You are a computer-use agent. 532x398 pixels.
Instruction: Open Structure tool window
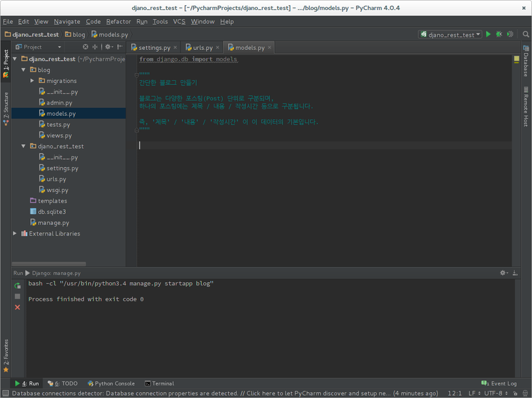6,109
